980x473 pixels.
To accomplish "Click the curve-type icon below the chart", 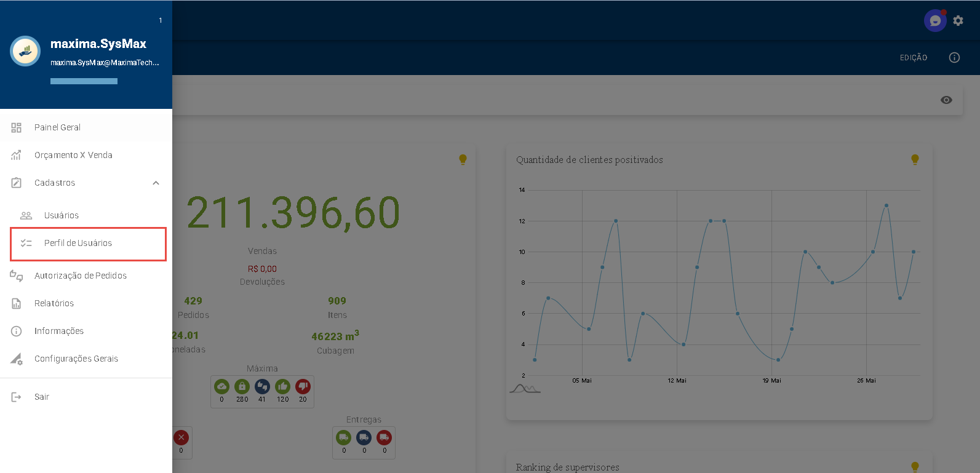I will pyautogui.click(x=525, y=389).
